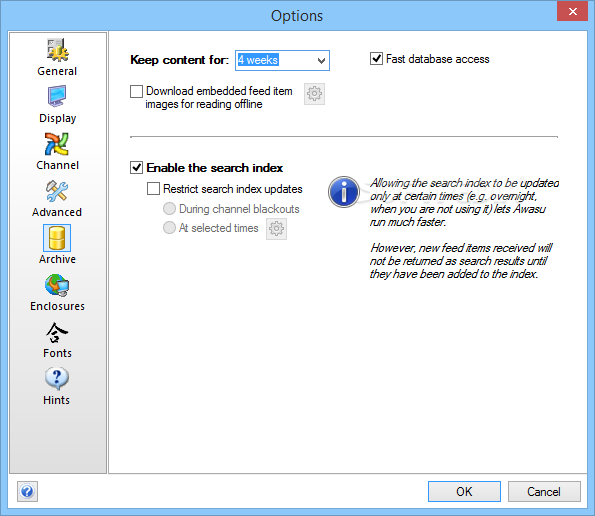Viewport: 595px width, 516px height.
Task: Open the Hints question bubble icon
Action: 57,379
